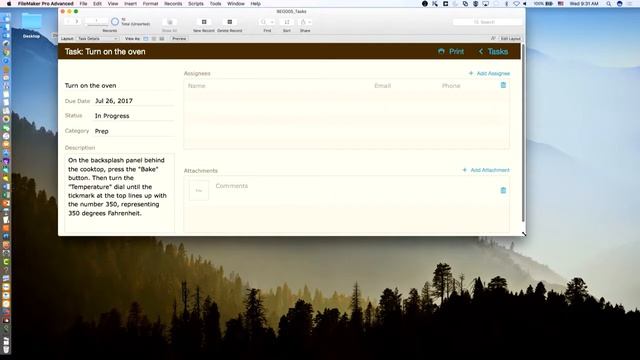Click the New Record toolbar icon

tap(204, 22)
